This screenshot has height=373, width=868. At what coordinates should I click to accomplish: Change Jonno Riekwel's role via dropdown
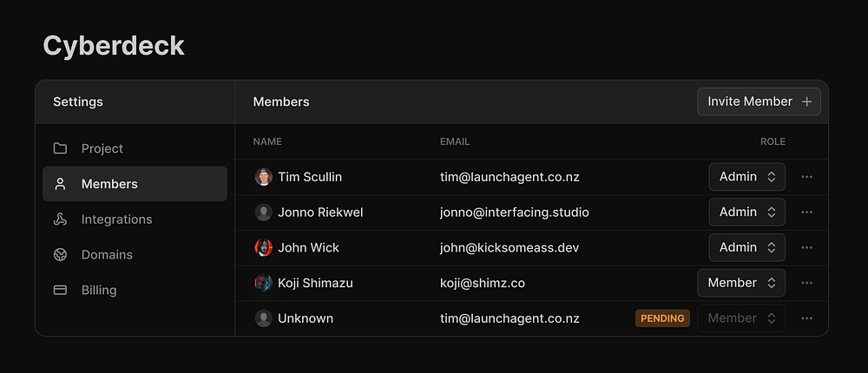746,213
